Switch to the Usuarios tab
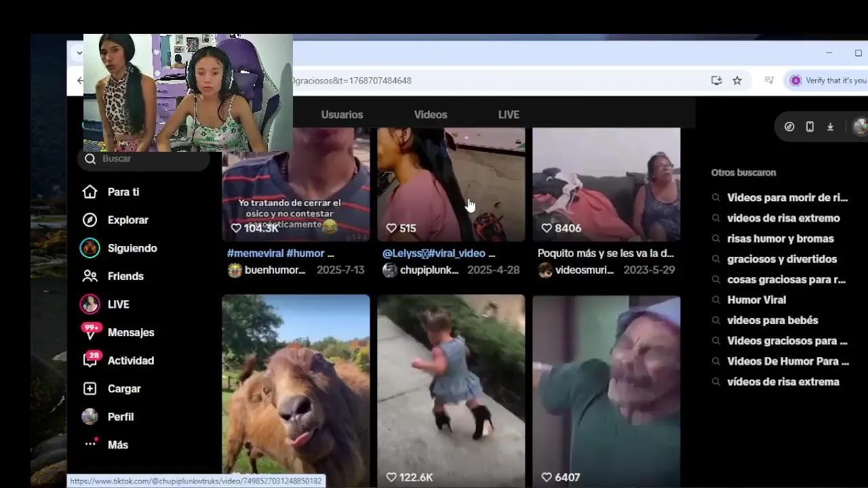This screenshot has height=488, width=868. 342,115
